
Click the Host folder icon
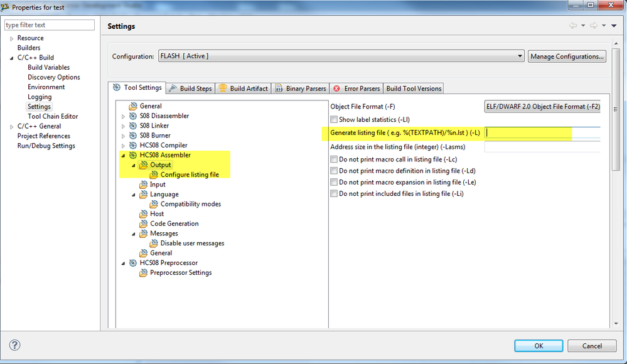click(143, 214)
